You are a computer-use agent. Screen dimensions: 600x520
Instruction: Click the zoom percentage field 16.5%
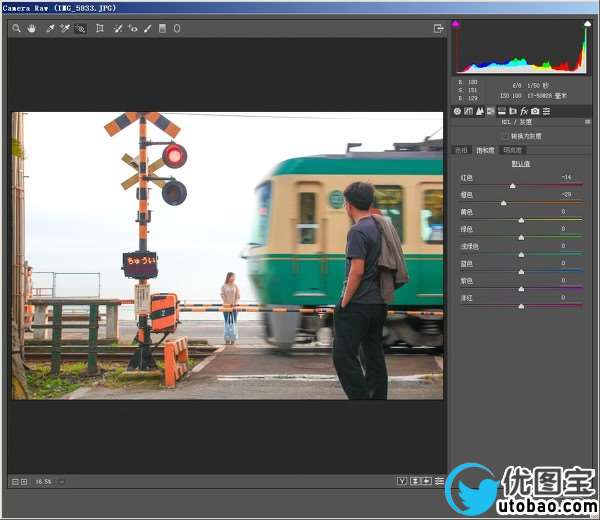43,482
